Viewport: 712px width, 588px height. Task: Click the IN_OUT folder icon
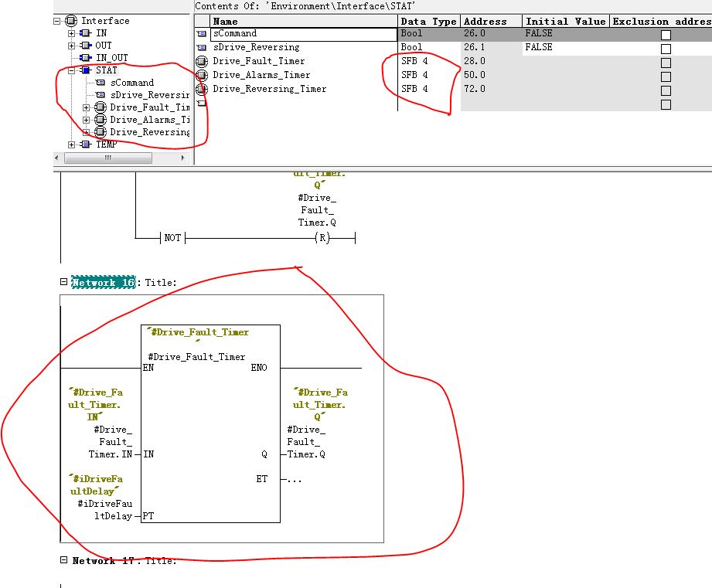[x=86, y=58]
